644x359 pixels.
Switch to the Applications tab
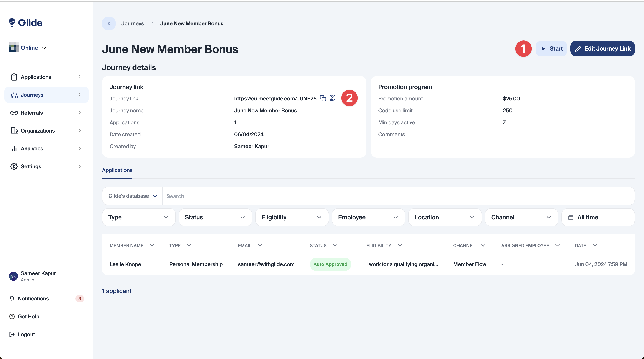[x=117, y=170]
